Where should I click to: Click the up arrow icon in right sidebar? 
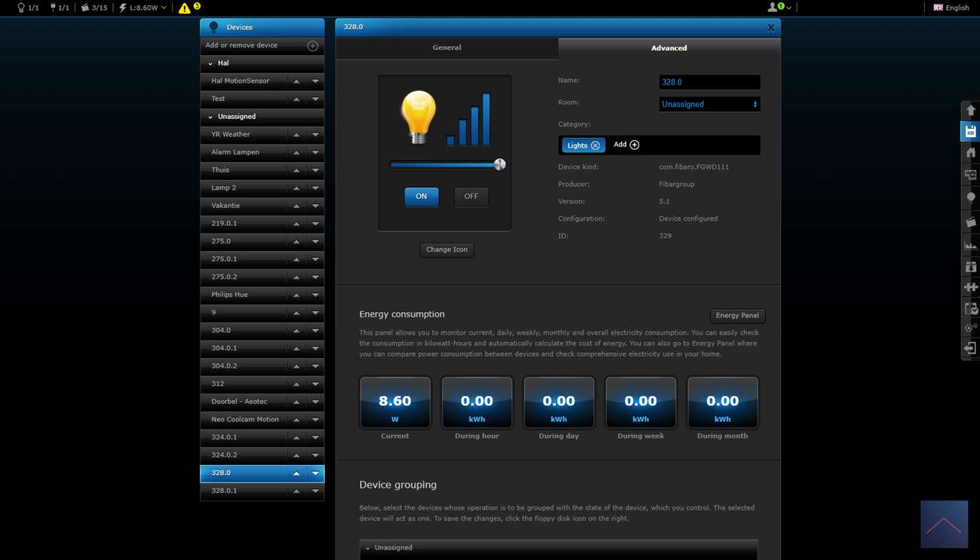pos(970,110)
